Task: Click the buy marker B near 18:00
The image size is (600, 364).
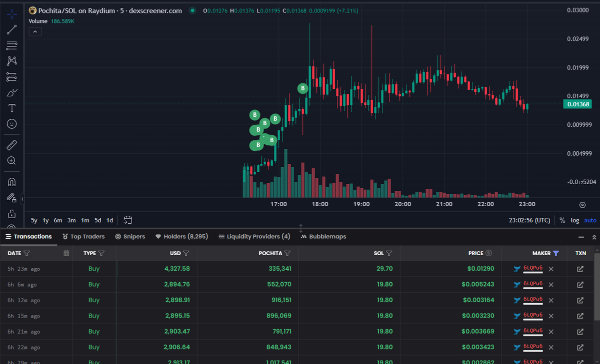Action: (302, 88)
